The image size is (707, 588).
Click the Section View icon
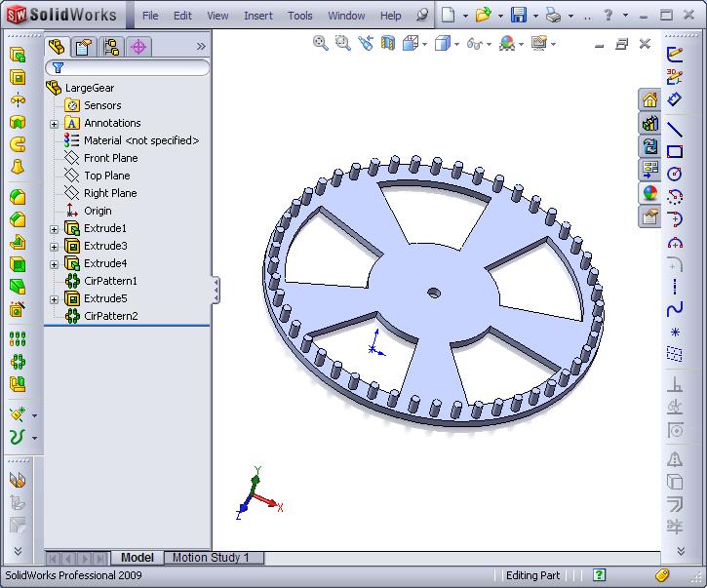[388, 43]
